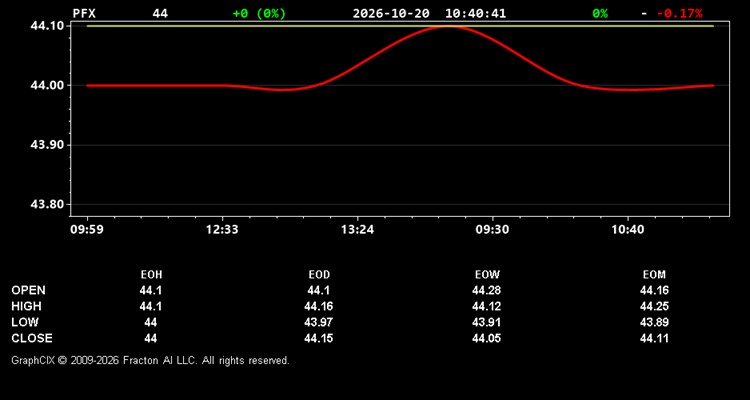This screenshot has height=400, width=750.
Task: Click the red -0.17% value
Action: [x=680, y=13]
